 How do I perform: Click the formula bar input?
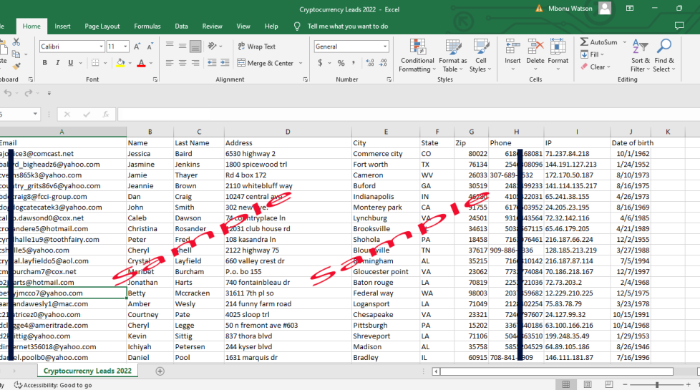click(408, 114)
